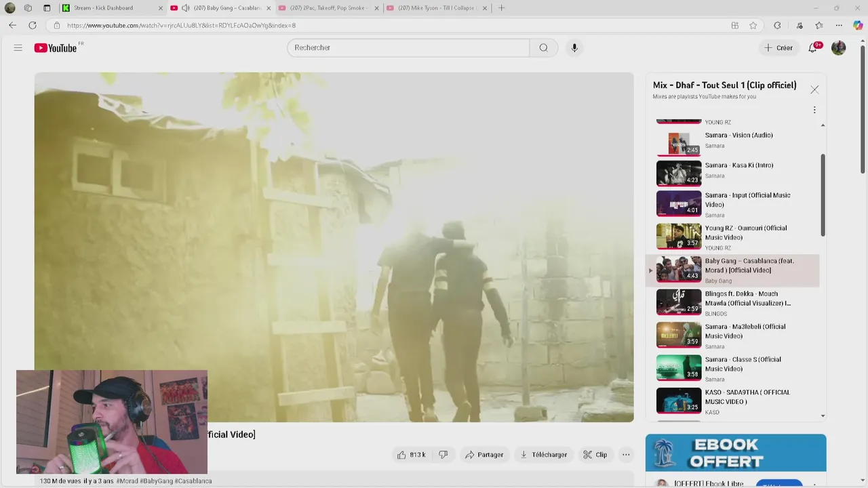Dislike the video with thumbs down

(443, 455)
